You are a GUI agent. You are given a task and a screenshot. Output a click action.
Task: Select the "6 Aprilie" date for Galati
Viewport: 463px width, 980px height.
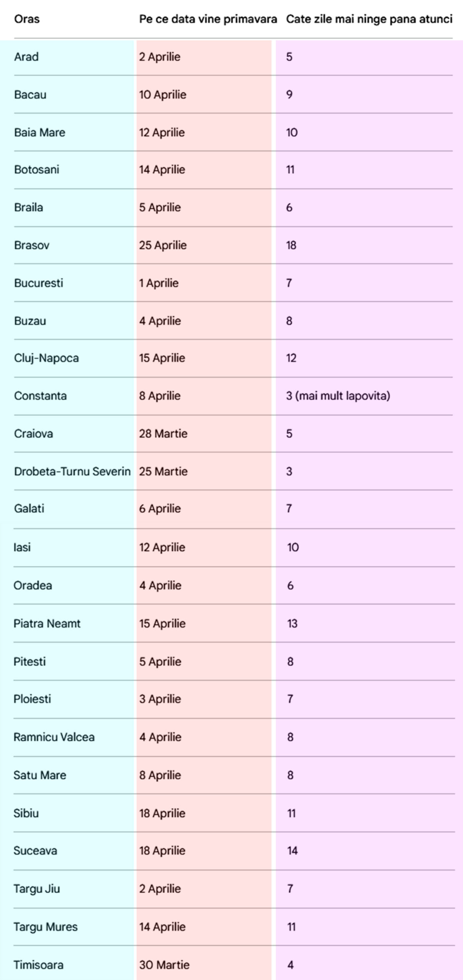160,509
